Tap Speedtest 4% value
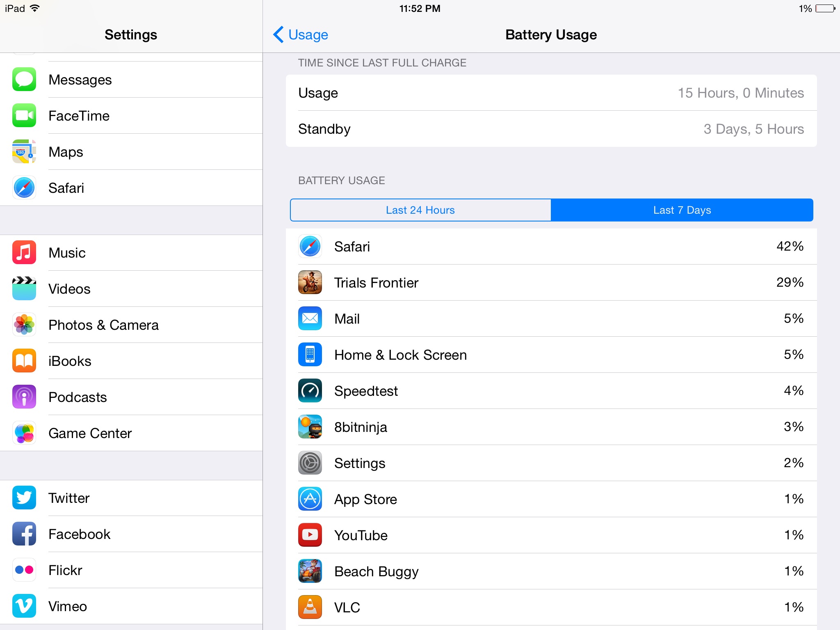This screenshot has height=630, width=840. [794, 391]
